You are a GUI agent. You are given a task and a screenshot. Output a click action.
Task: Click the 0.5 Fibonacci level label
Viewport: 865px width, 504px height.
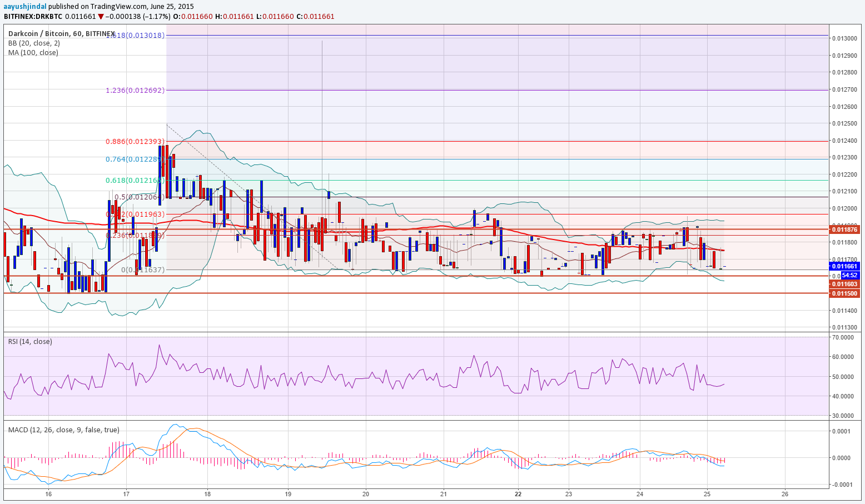139,197
